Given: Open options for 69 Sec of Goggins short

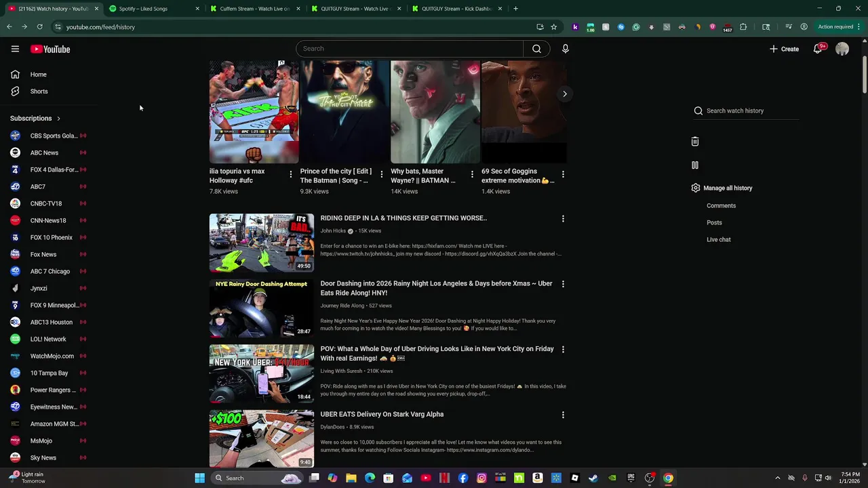Looking at the screenshot, I should click(563, 175).
